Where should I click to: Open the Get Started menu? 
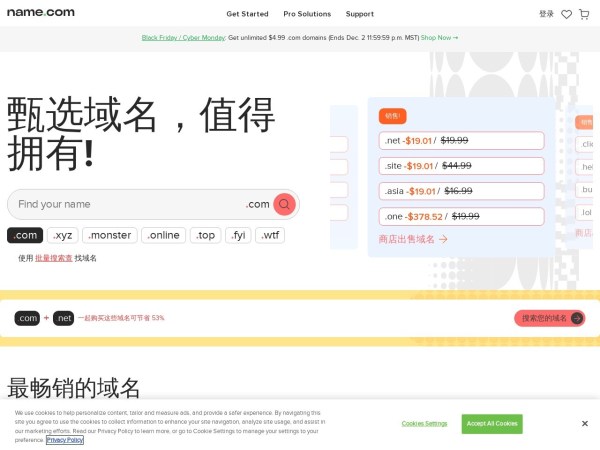pyautogui.click(x=247, y=14)
